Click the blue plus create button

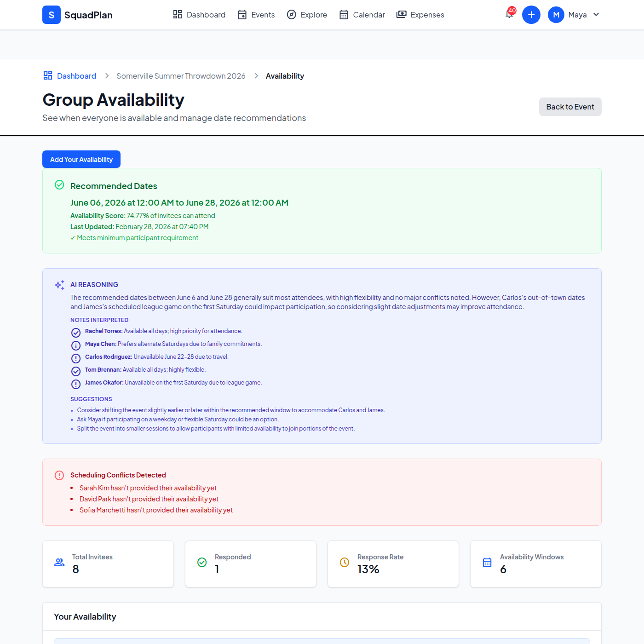tap(531, 15)
